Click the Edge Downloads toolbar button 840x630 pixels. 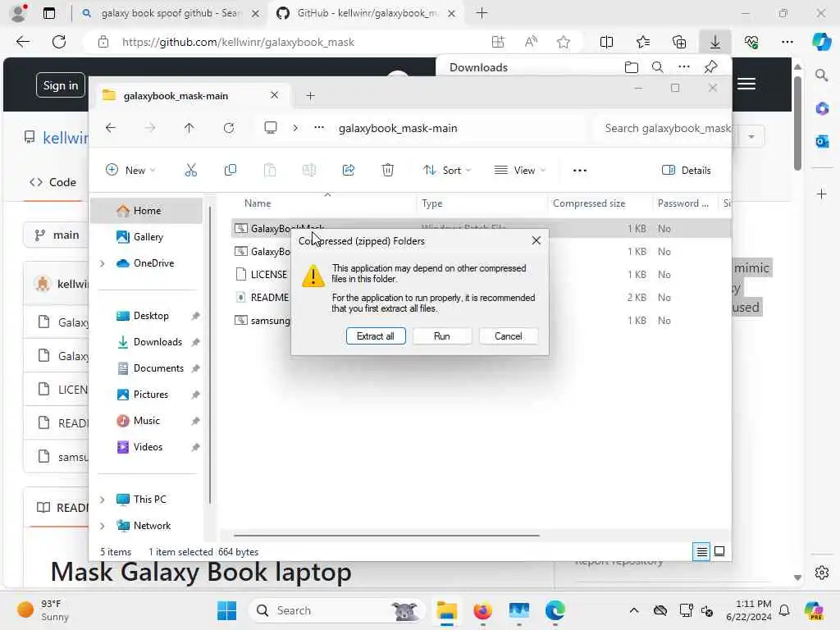click(715, 42)
